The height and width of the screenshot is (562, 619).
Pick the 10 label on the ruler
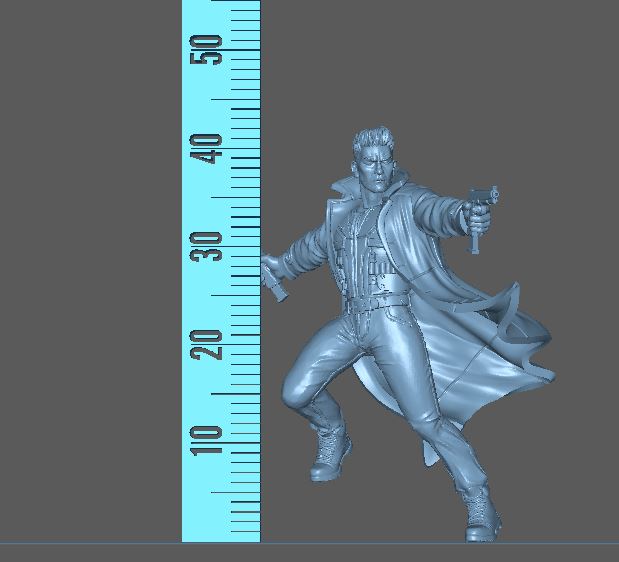209,440
